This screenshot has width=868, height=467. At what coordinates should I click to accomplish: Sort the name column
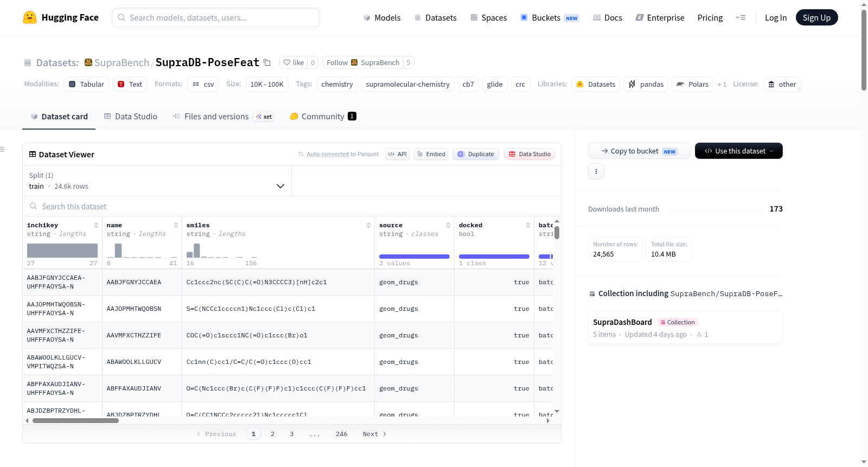(176, 225)
